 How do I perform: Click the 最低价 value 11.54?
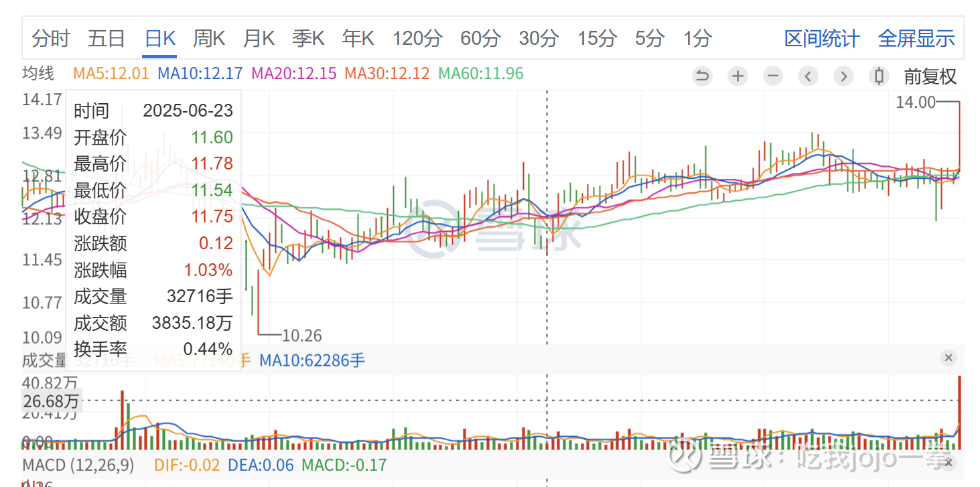tap(212, 190)
